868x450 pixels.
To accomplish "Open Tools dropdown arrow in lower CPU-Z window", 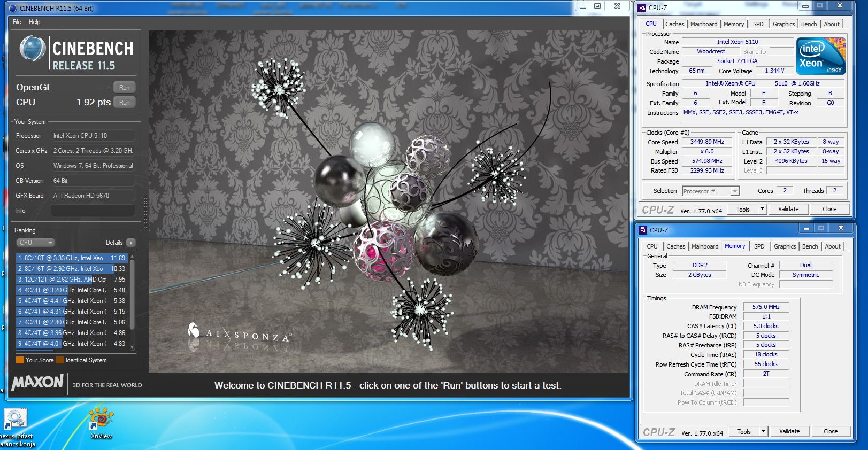I will pyautogui.click(x=764, y=431).
